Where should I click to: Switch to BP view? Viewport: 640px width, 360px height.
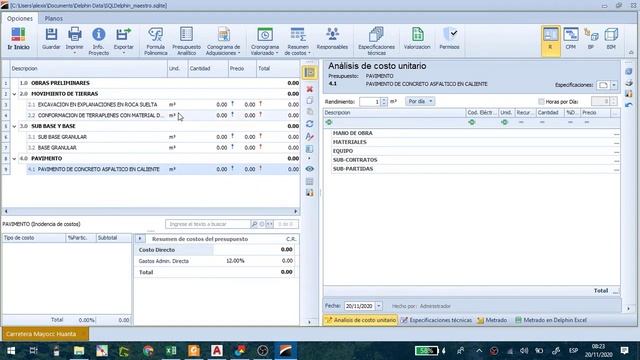(591, 39)
